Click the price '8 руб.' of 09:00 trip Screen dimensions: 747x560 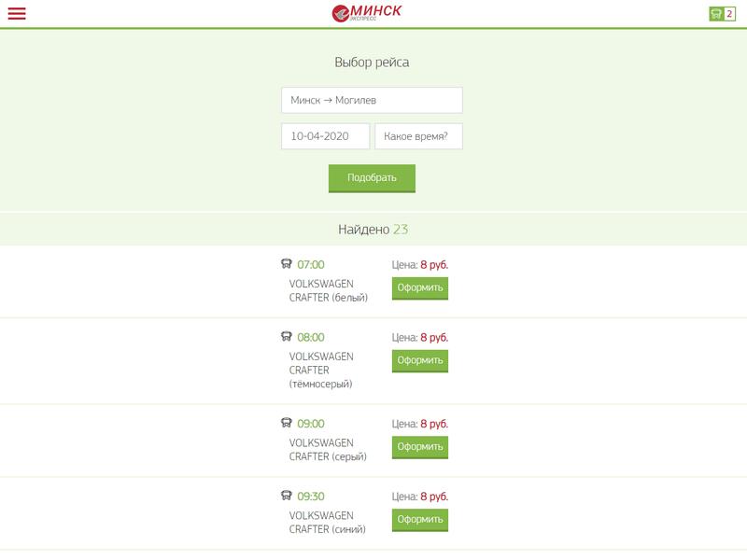point(434,424)
